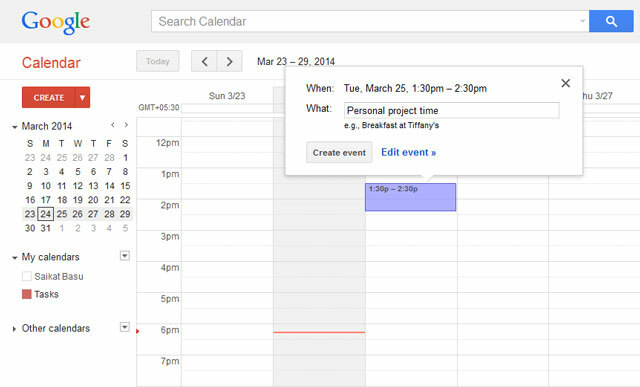Close the event creation popup
The height and width of the screenshot is (387, 640).
565,83
